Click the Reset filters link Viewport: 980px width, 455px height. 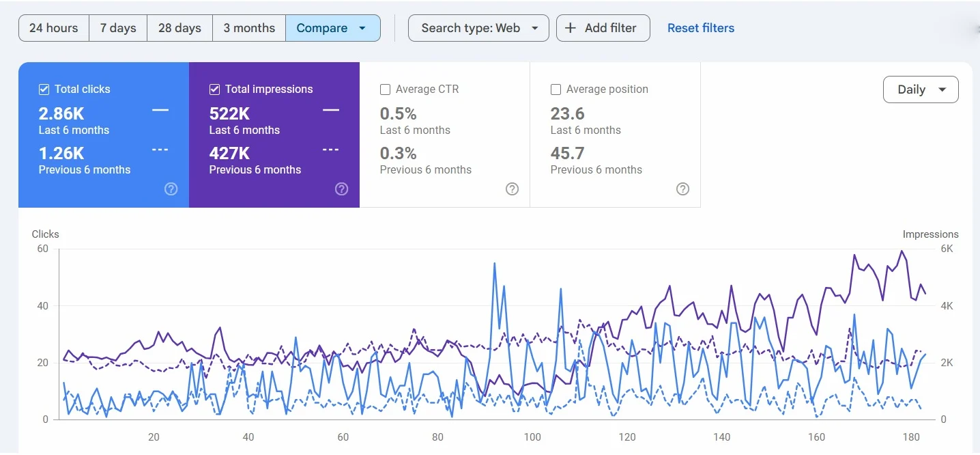(x=700, y=28)
